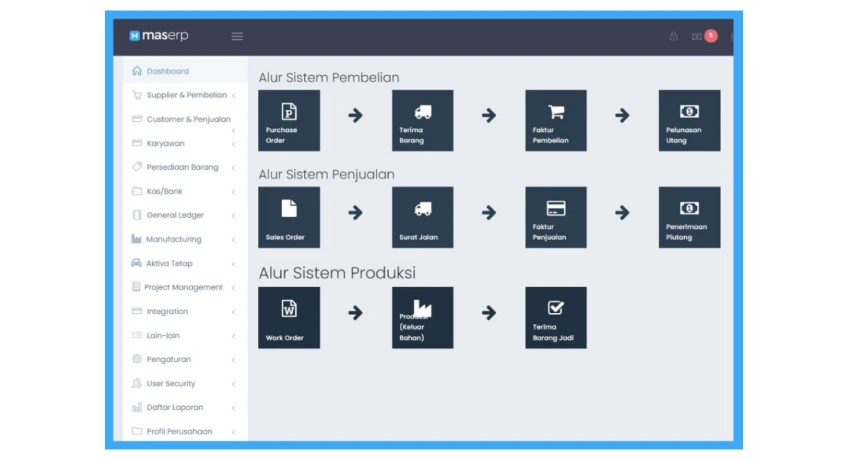
Task: Click the lock icon in header
Action: (x=673, y=36)
